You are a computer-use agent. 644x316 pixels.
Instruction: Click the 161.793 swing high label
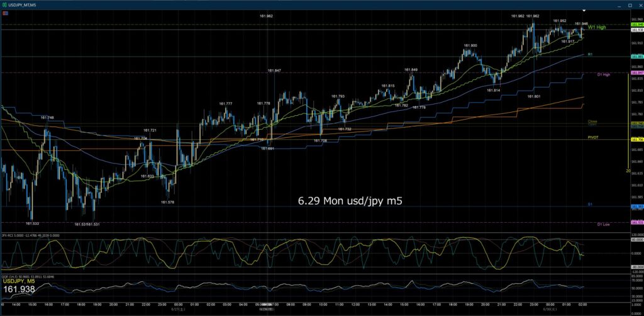click(338, 96)
